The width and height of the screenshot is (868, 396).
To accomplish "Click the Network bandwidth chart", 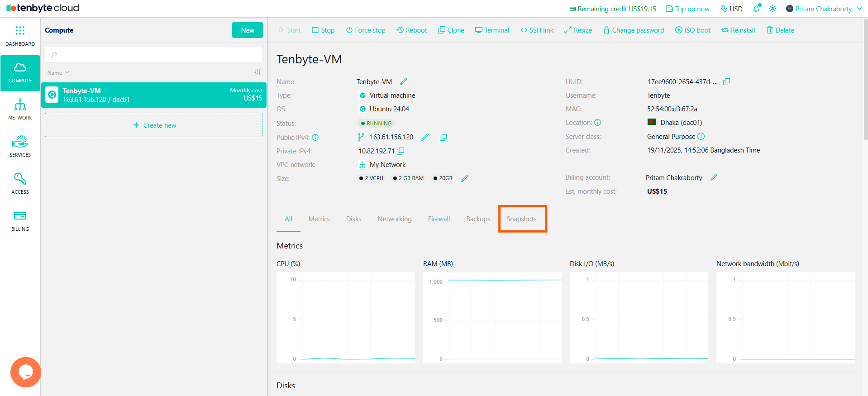I will [x=786, y=318].
